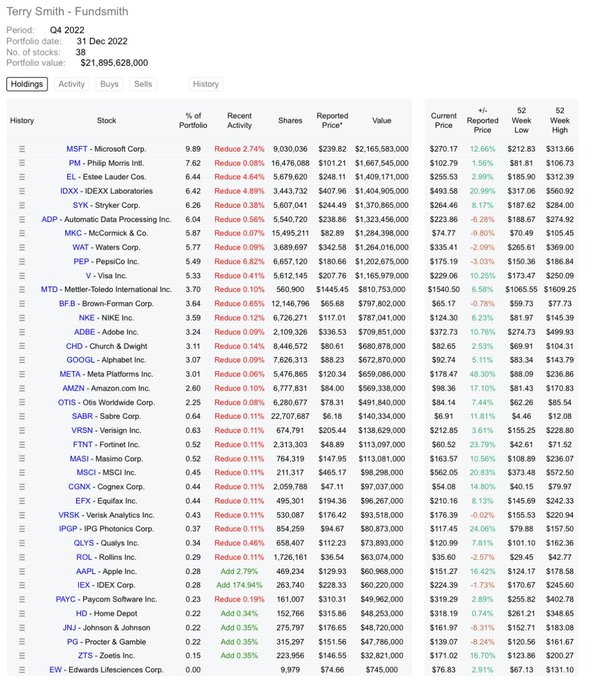Open history icon for Stryker Corp. row
611x680 pixels.
click(x=22, y=205)
